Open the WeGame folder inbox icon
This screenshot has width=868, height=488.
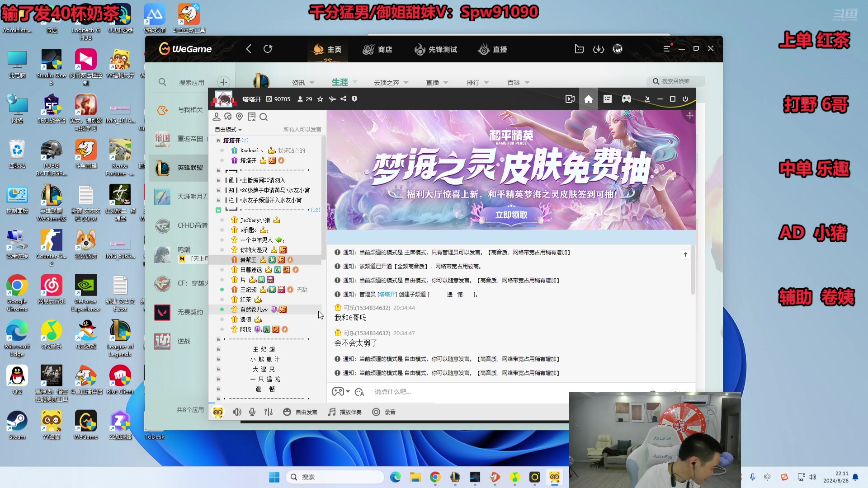click(x=579, y=49)
